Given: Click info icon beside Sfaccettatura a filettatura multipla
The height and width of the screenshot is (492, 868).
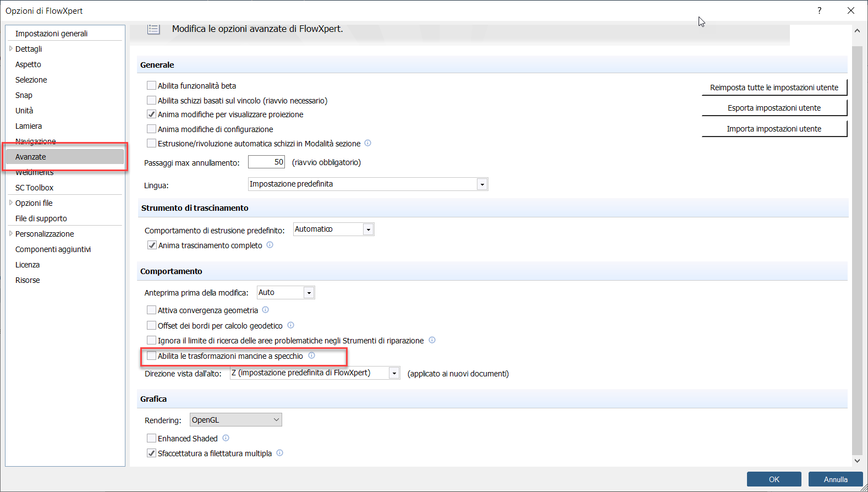Looking at the screenshot, I should pos(280,453).
